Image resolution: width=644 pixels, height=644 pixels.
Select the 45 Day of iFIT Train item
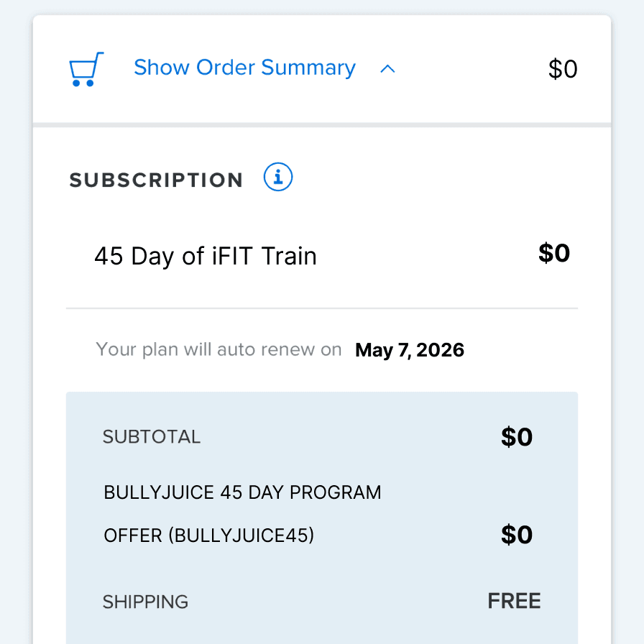pyautogui.click(x=206, y=256)
